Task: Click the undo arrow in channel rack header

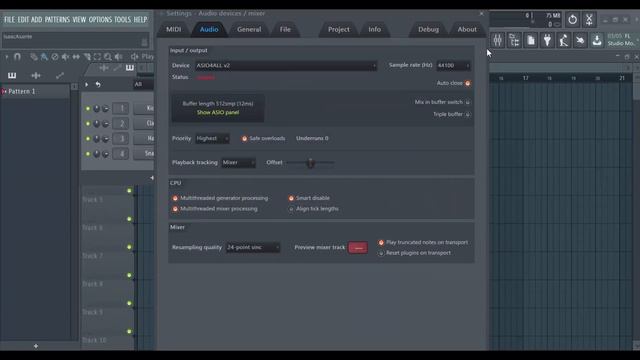Action: (98, 84)
